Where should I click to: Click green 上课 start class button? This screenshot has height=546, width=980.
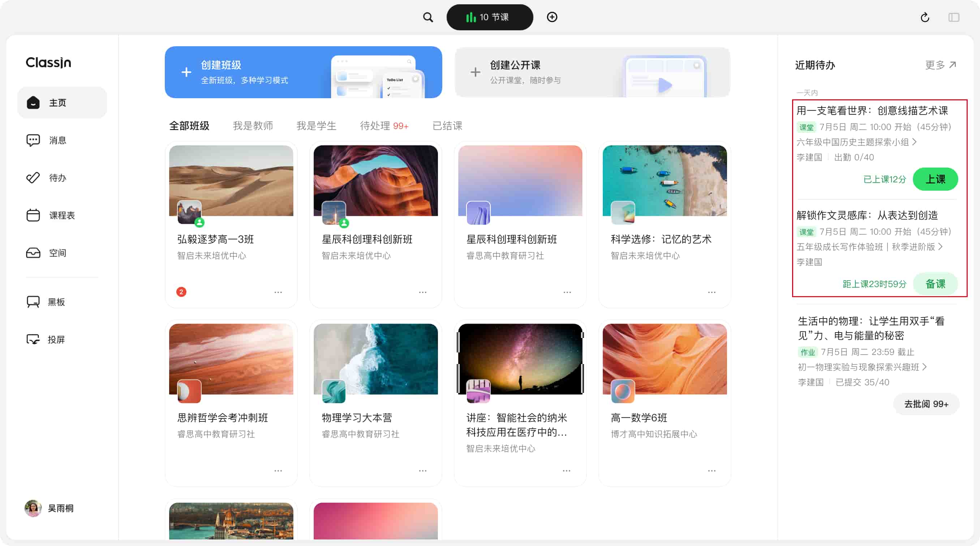tap(935, 179)
